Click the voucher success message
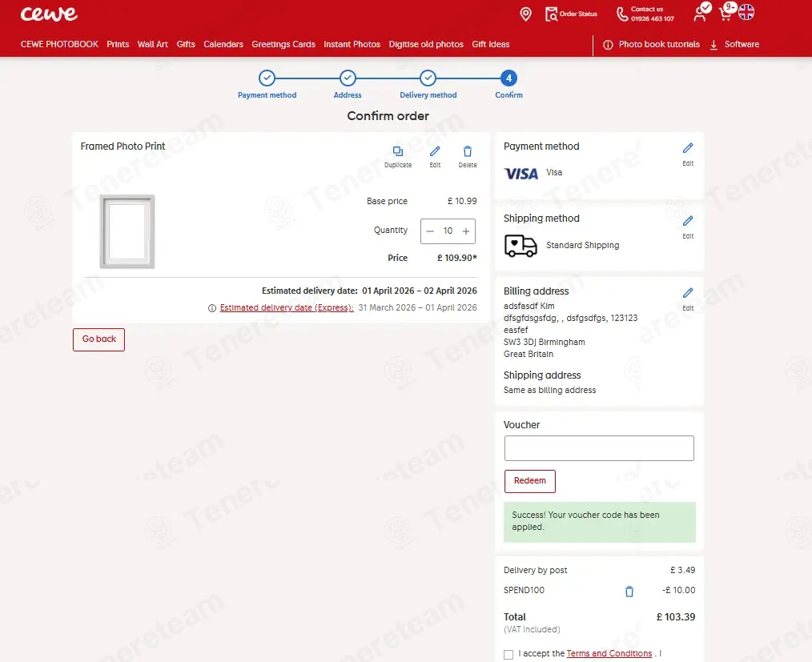Viewport: 812px width, 662px height. point(599,522)
